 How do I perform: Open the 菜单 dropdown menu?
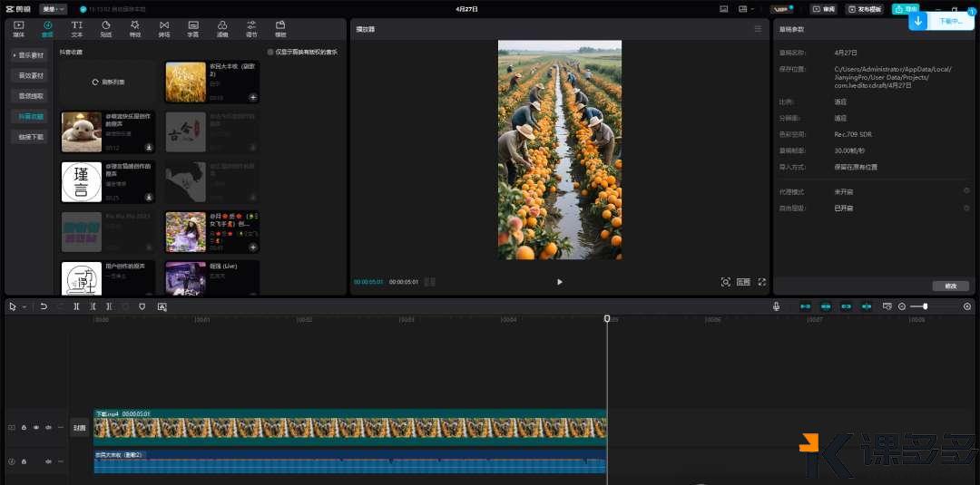click(53, 9)
